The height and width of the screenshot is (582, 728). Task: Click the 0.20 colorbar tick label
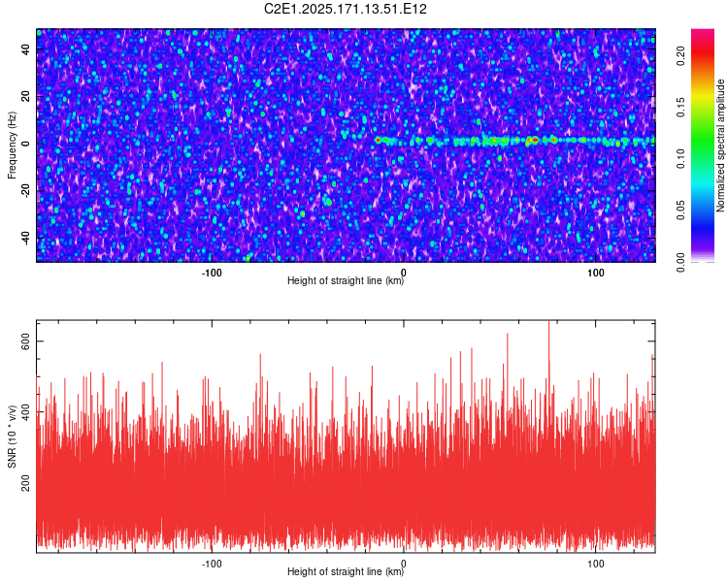[680, 56]
